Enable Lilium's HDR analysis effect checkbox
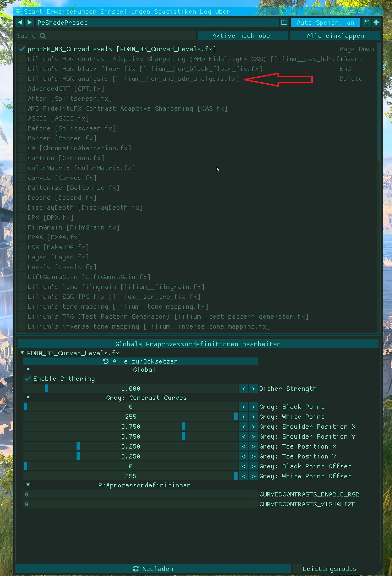Screen dimensions: 392x576 point(22,79)
